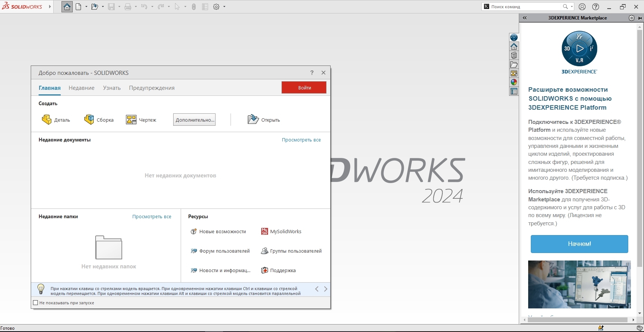The width and height of the screenshot is (644, 332).
Task: Switch to the Узнать tab
Action: click(x=112, y=88)
